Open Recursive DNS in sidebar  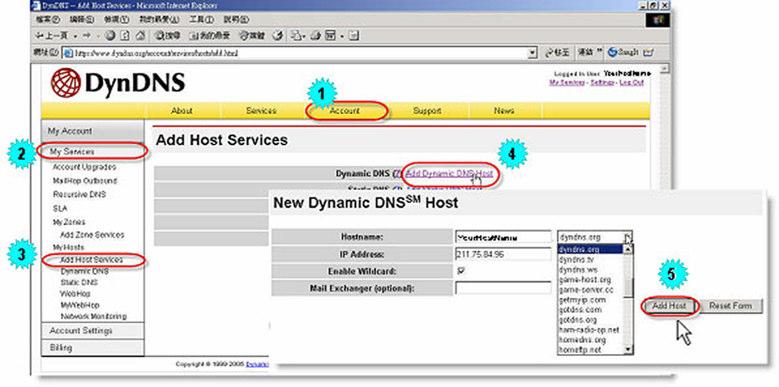pos(79,194)
